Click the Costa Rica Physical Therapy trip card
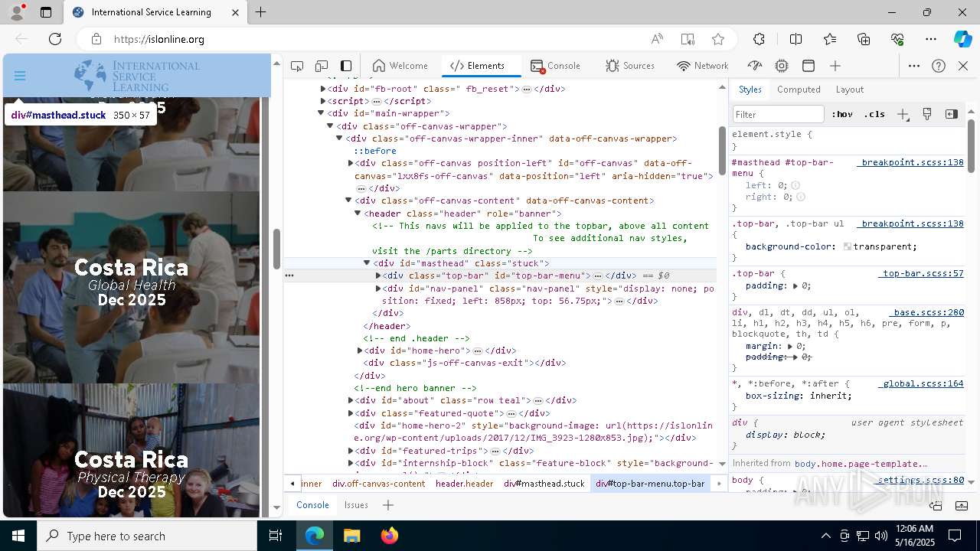The image size is (980, 551). point(131,451)
